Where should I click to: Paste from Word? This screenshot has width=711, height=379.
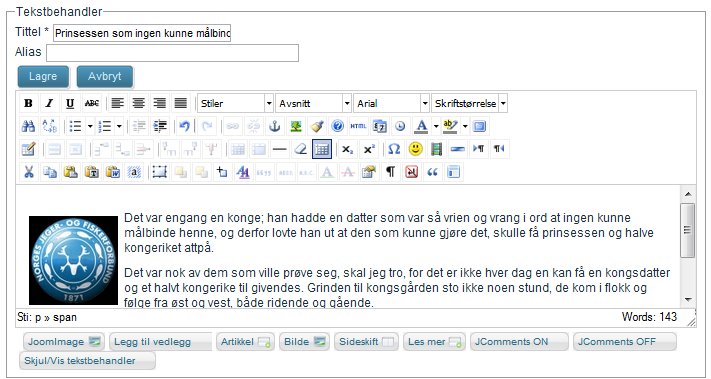[112, 172]
